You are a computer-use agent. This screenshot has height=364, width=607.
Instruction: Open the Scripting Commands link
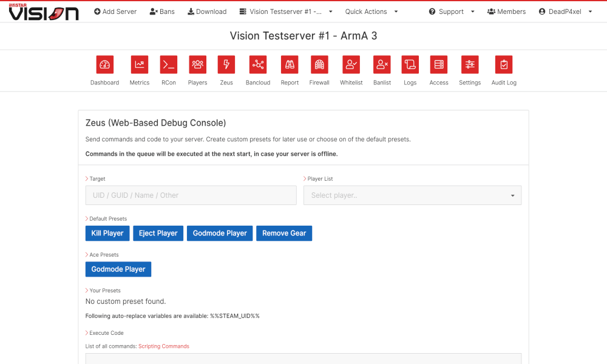(x=164, y=346)
